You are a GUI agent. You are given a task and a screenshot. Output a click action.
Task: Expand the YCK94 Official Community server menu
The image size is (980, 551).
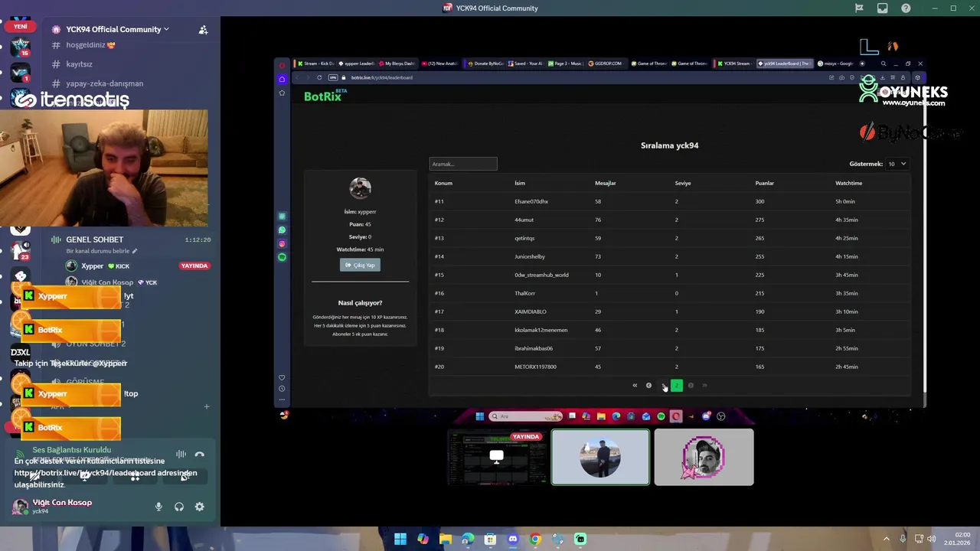pyautogui.click(x=117, y=29)
